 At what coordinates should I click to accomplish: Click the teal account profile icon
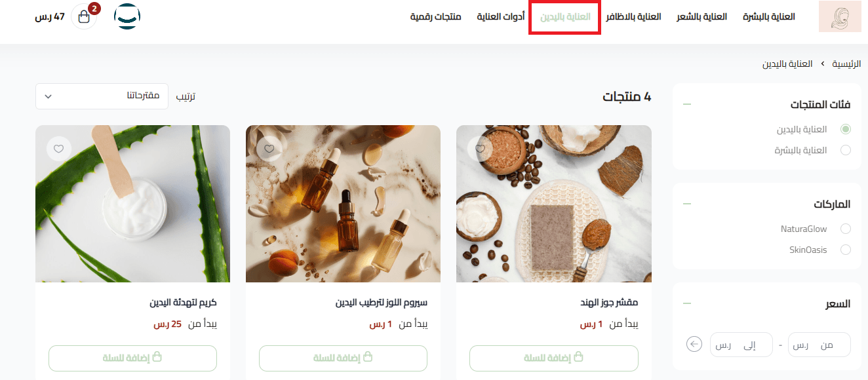(127, 17)
